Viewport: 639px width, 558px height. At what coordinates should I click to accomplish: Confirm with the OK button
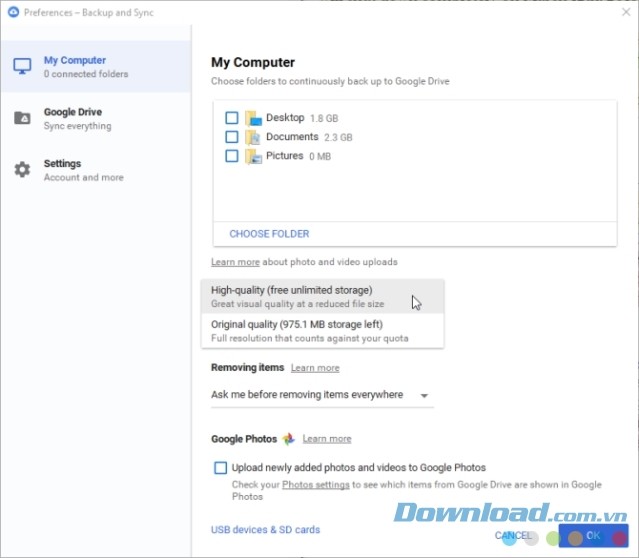593,536
